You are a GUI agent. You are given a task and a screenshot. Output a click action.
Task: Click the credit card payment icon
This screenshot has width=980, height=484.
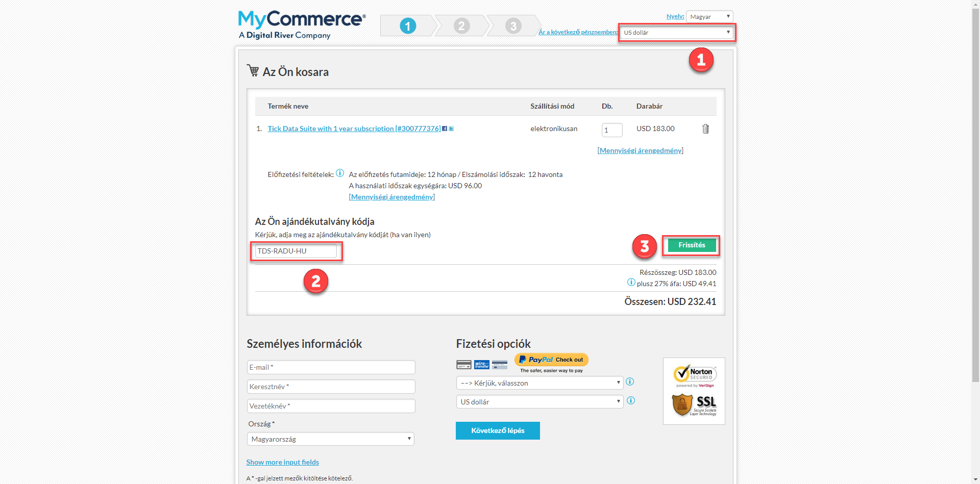(464, 364)
